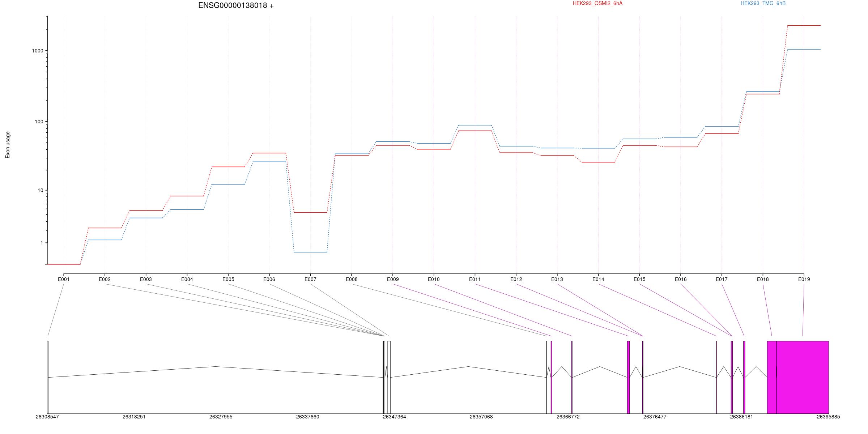The width and height of the screenshot is (868, 434).
Task: Click the large magenta E019 exon box
Action: click(x=803, y=377)
